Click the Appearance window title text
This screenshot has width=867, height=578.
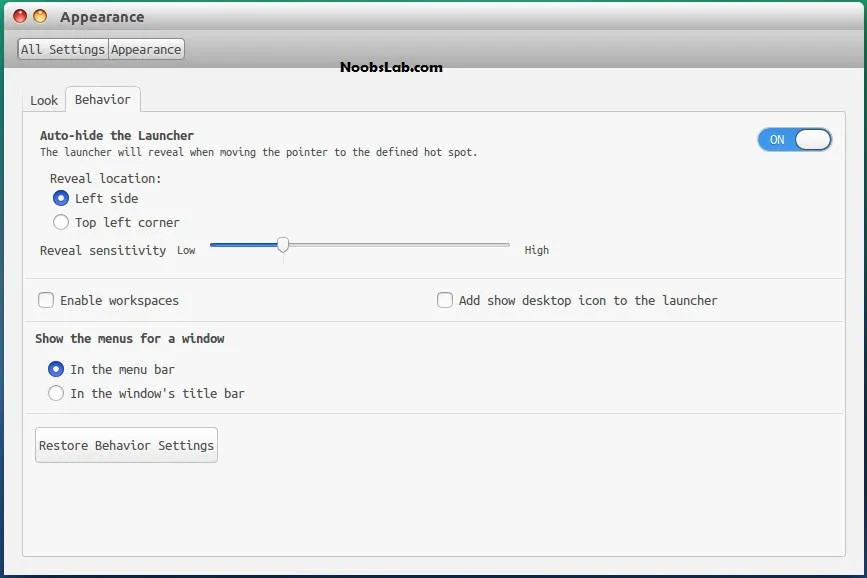[102, 17]
